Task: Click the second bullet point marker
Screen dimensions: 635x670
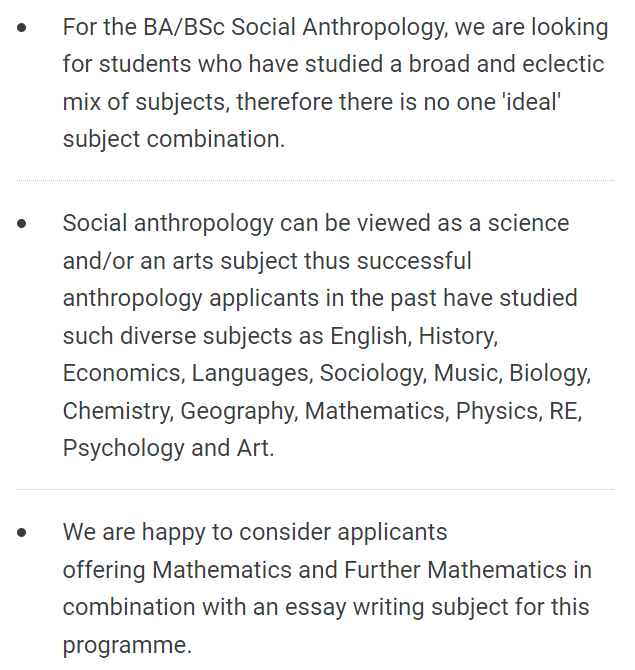Action: (23, 223)
